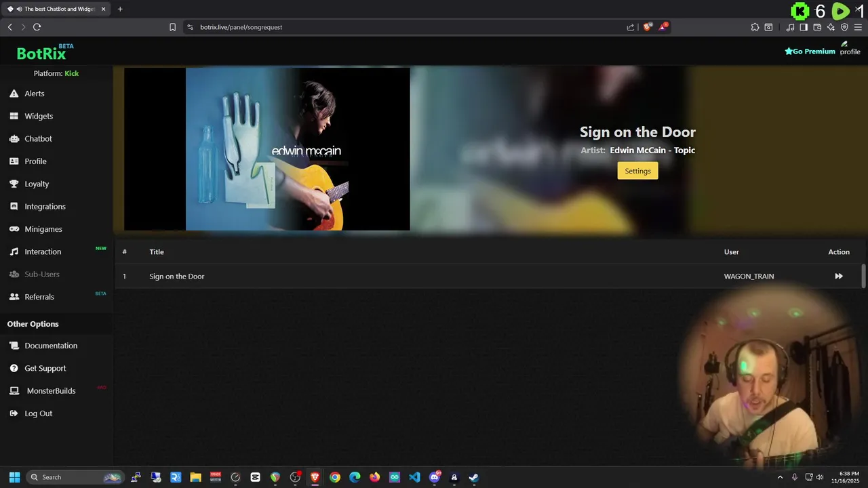
Task: Open Visual Studio Code from taskbar
Action: (x=414, y=477)
